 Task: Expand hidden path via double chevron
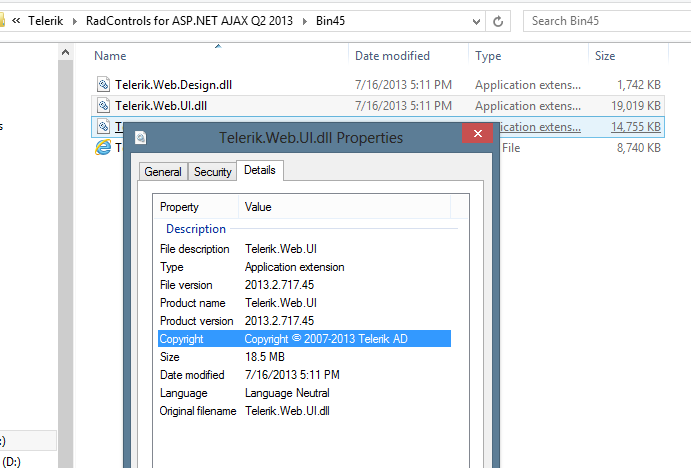(16, 21)
